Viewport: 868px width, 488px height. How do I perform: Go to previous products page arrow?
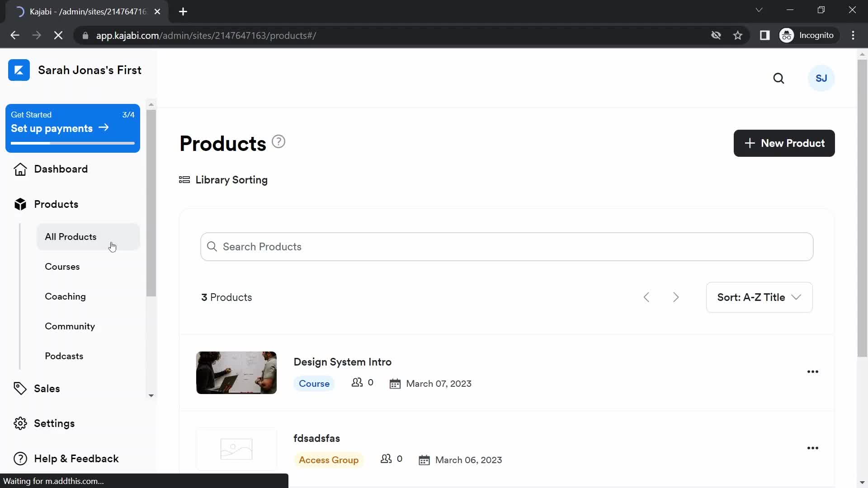point(646,297)
